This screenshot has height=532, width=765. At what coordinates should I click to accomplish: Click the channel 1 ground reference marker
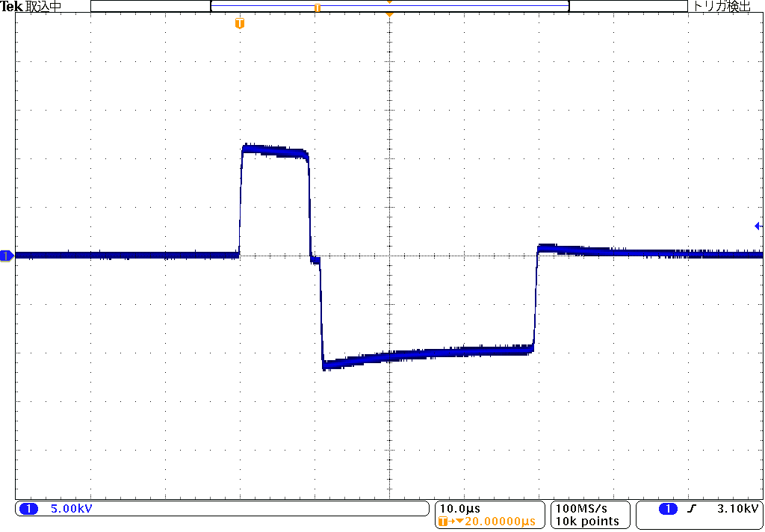click(7, 256)
